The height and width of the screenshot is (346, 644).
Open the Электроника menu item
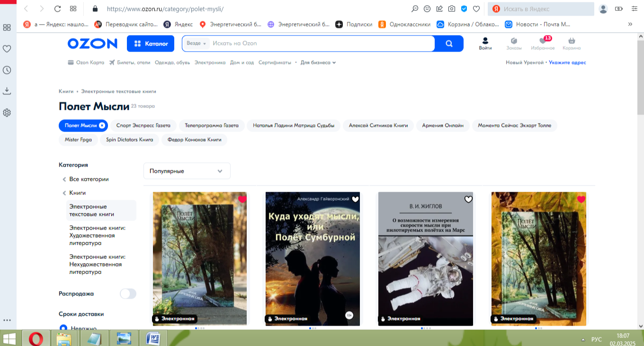tap(210, 62)
